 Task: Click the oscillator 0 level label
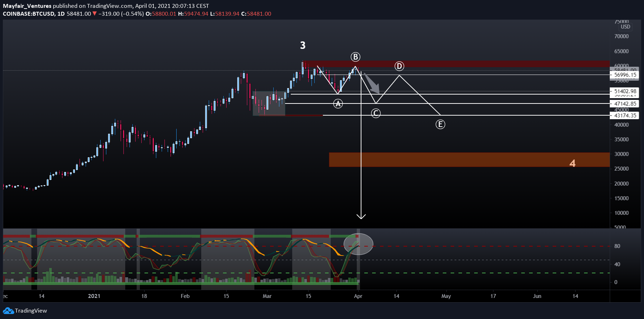(x=616, y=282)
